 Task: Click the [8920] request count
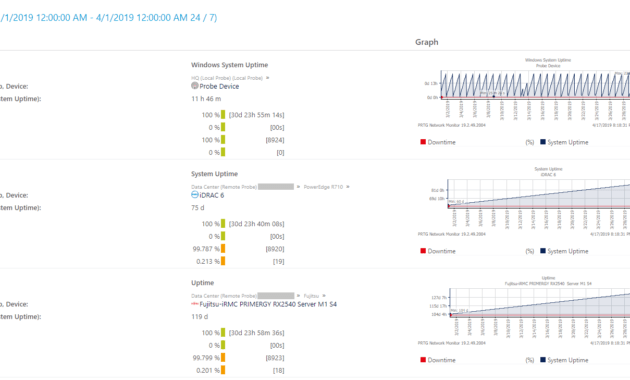275,249
